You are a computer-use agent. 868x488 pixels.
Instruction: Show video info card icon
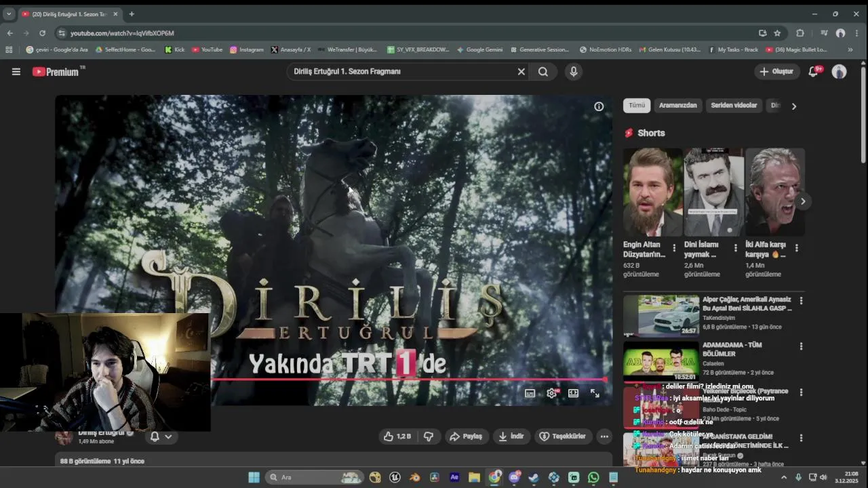point(599,106)
